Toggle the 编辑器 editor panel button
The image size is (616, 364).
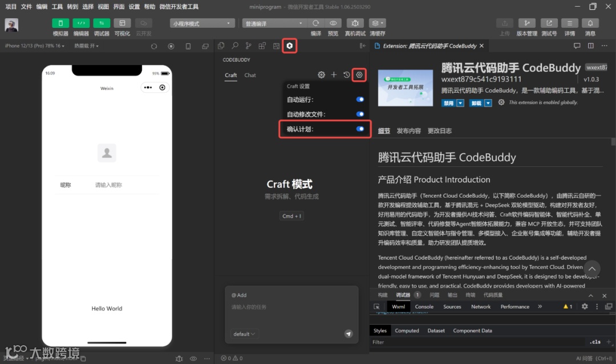click(x=81, y=23)
